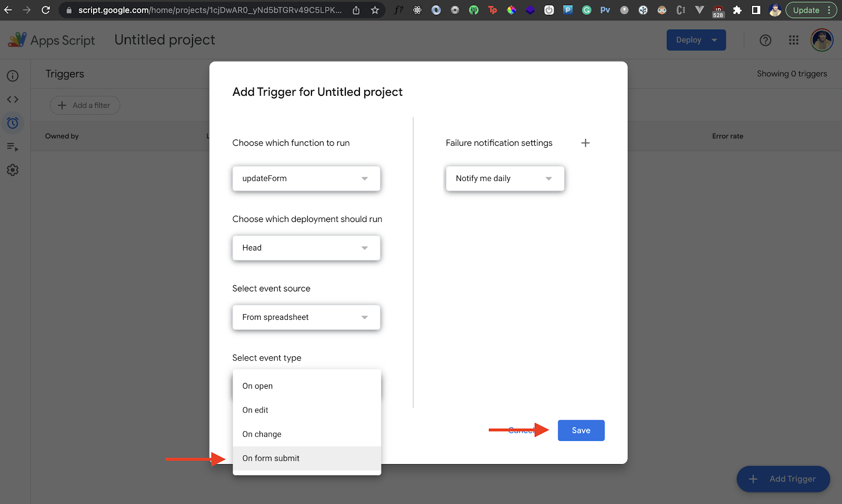Open project Overview info icon in sidebar
Screen dimensions: 842x504
pos(13,76)
